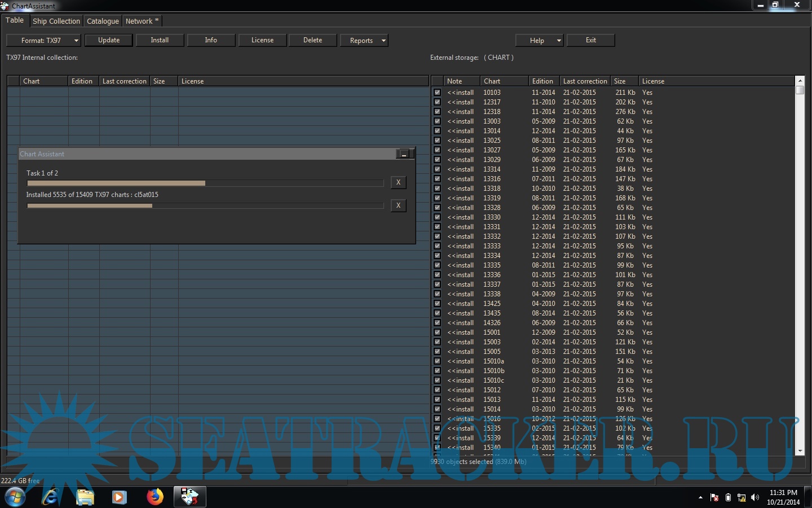
Task: Open Windows Explorer folder icon
Action: 85,497
